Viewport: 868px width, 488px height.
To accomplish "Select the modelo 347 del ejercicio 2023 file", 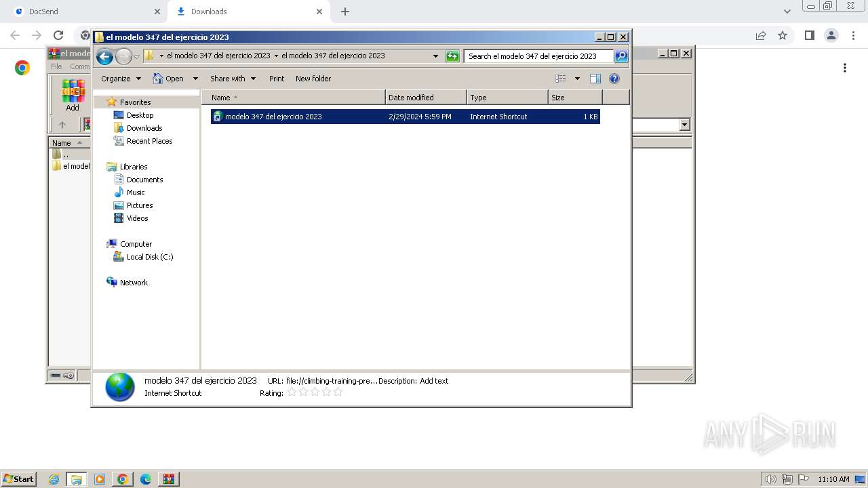I will tap(405, 117).
